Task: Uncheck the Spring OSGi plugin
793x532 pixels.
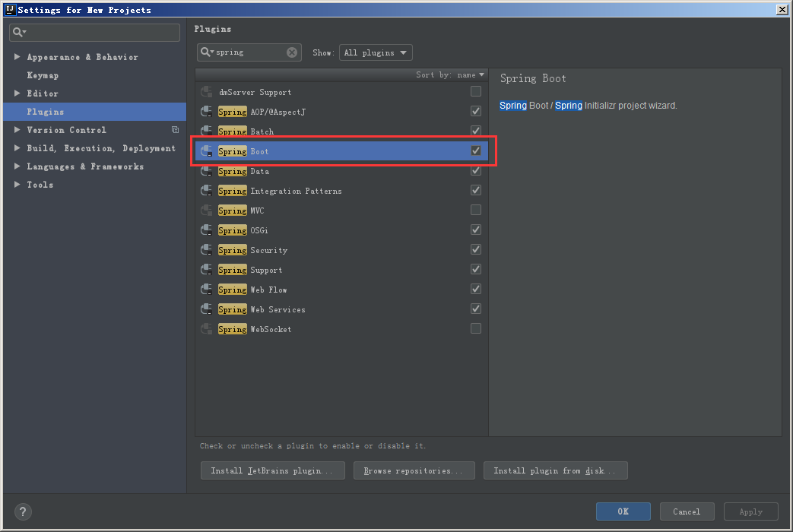Action: coord(476,230)
